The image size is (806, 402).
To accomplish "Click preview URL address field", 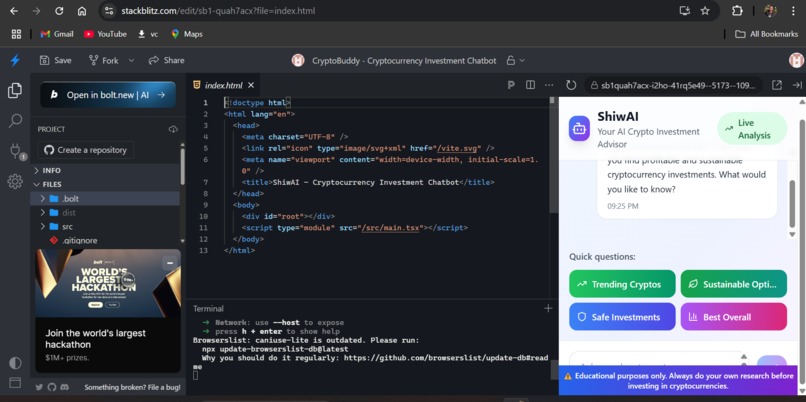I will (673, 85).
